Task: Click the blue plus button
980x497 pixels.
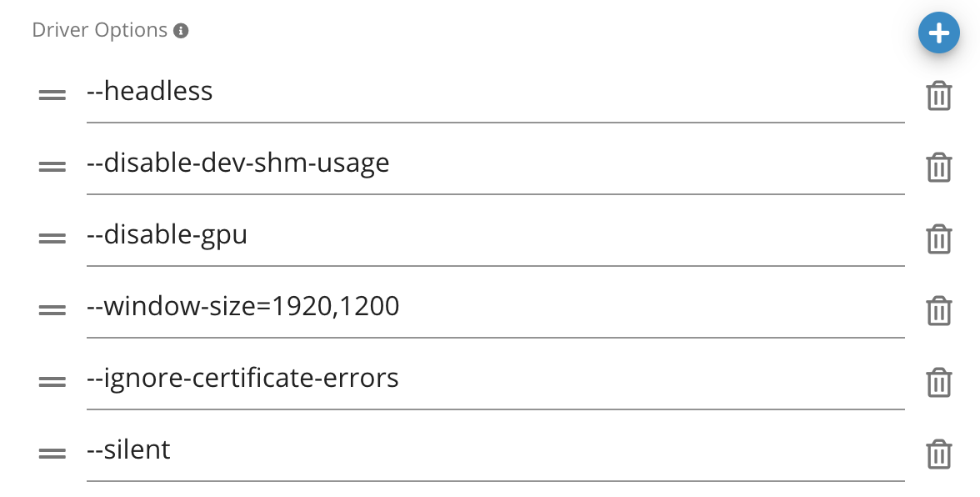Action: point(939,33)
